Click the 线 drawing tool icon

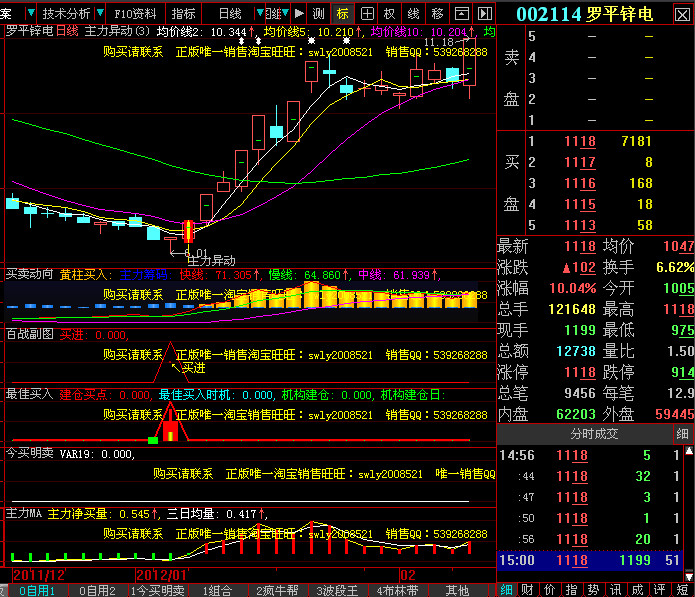point(414,13)
